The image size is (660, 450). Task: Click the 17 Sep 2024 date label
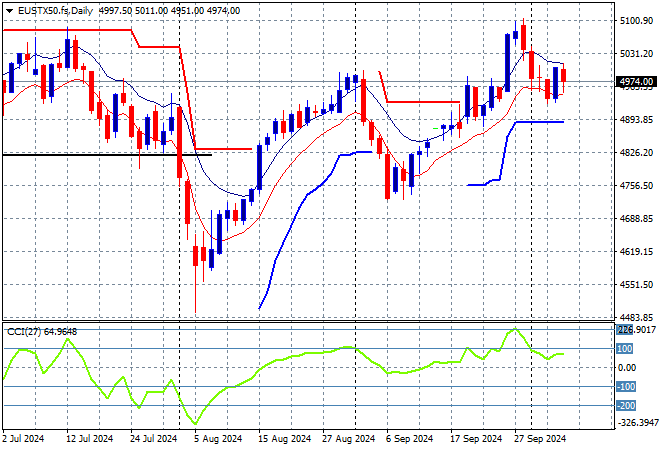pyautogui.click(x=478, y=438)
